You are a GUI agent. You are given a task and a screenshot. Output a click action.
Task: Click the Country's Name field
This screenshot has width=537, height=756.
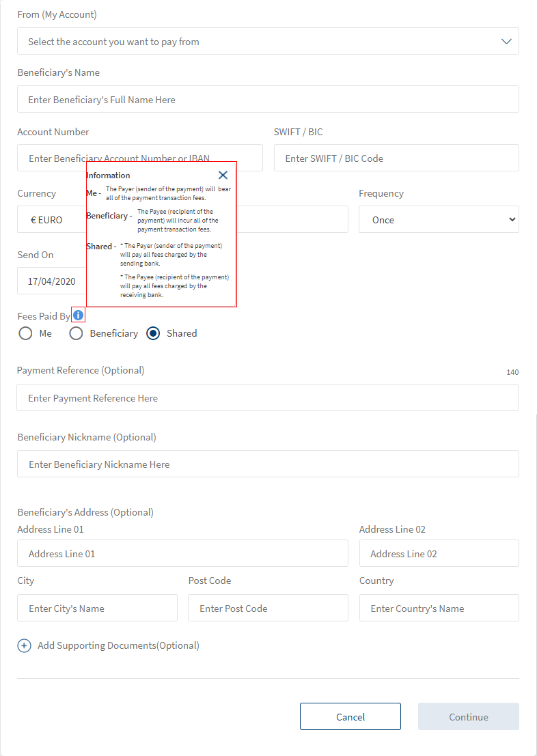coord(439,608)
